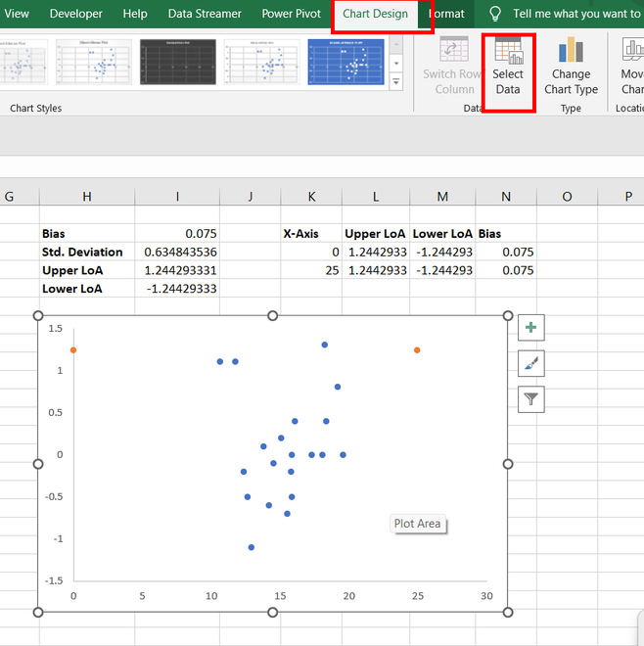Viewport: 644px width, 646px height.
Task: Open Change Chart Type dialog
Action: (571, 52)
